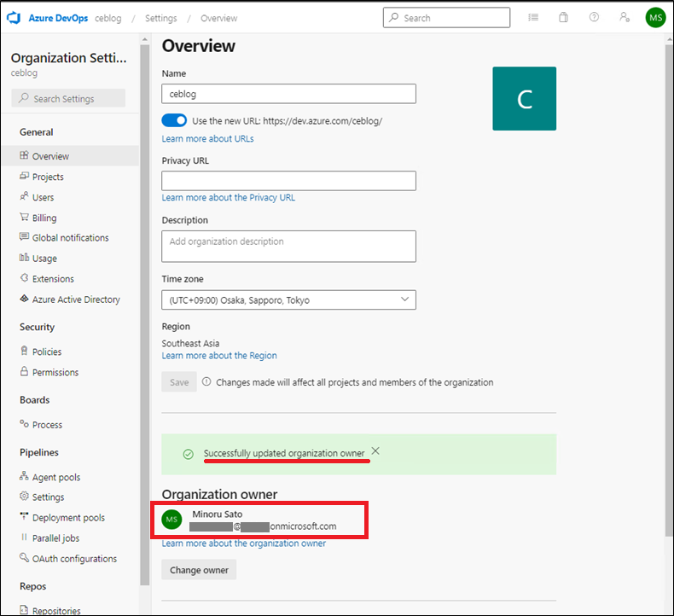
Task: Open Projects in the settings sidebar
Action: click(48, 177)
